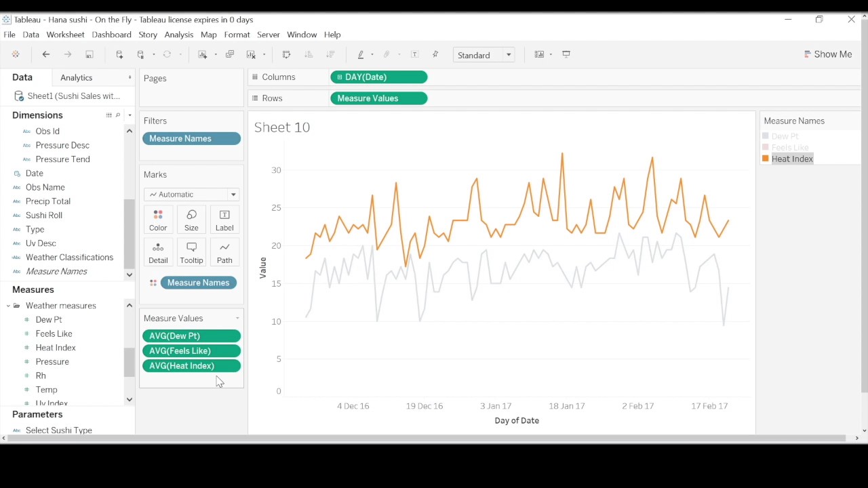Image resolution: width=868 pixels, height=488 pixels.
Task: Click the highlight pen toolbar icon
Action: [361, 55]
